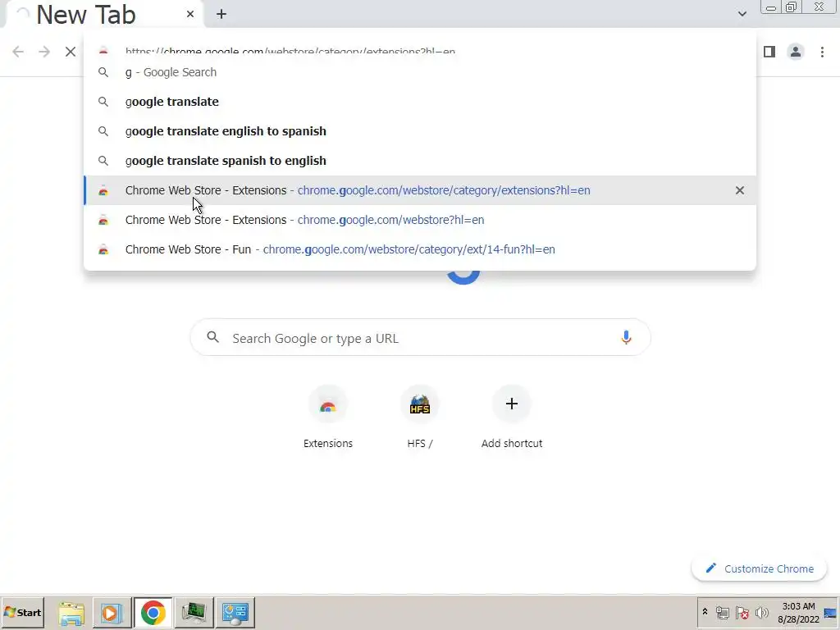Open the Chrome Web Store - Fun suggestion
This screenshot has height=630, width=840.
(420, 249)
